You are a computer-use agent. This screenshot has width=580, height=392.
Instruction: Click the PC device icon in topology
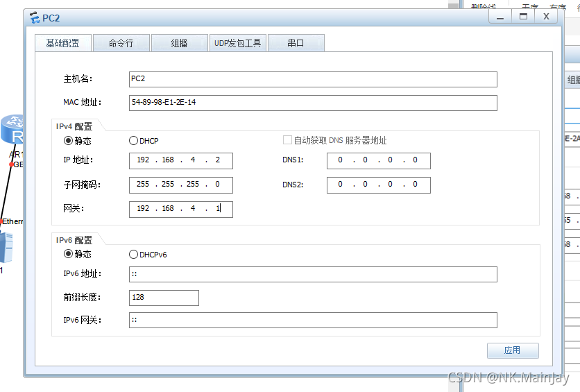[x=6, y=247]
